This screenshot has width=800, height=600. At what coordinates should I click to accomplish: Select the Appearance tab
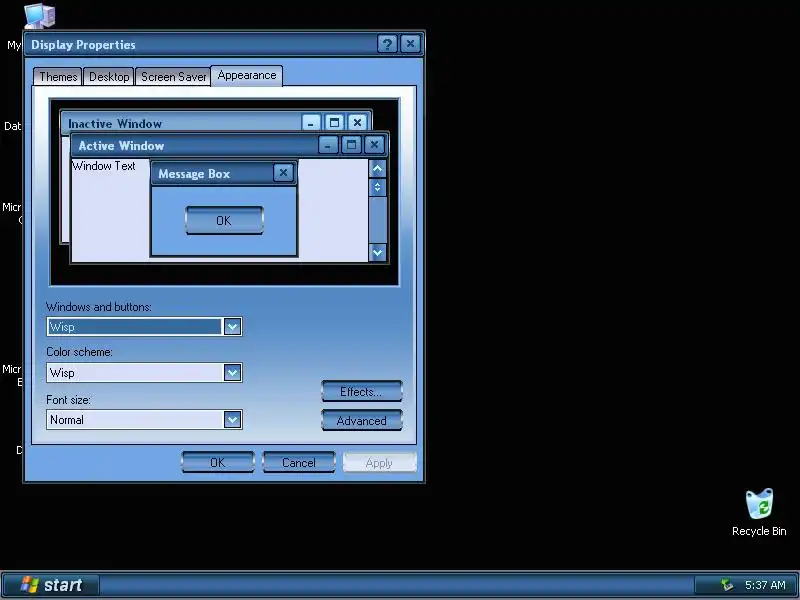click(246, 76)
